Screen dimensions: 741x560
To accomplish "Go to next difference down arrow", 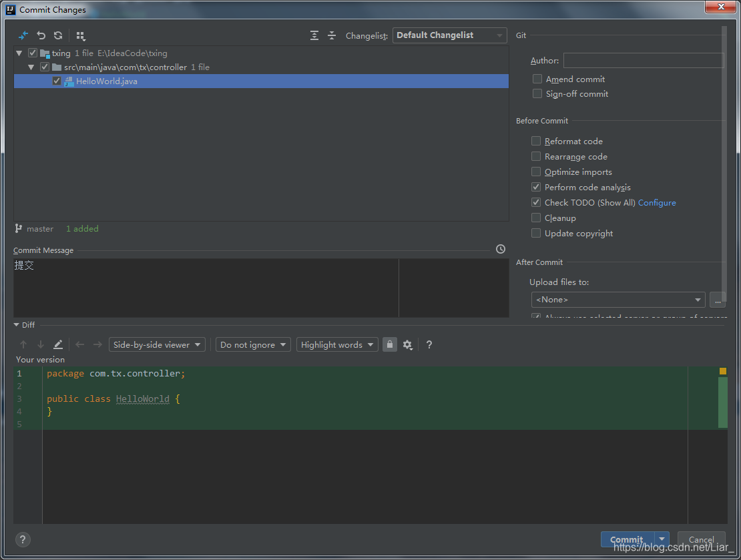I will [x=41, y=344].
